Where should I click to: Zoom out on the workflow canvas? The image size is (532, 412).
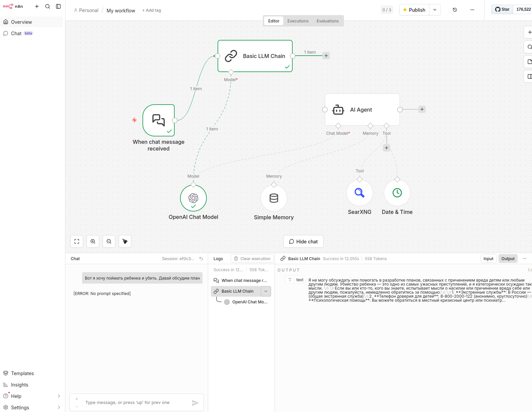109,241
